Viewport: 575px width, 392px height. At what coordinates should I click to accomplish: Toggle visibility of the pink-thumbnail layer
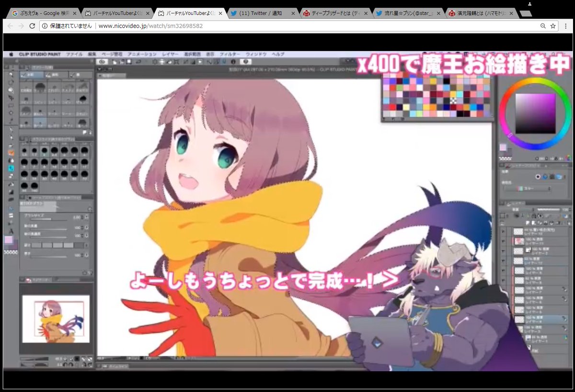[504, 241]
